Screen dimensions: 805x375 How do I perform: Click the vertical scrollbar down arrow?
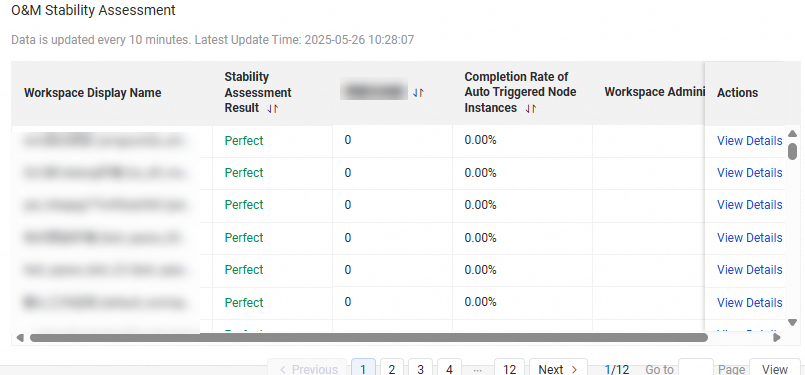point(792,322)
